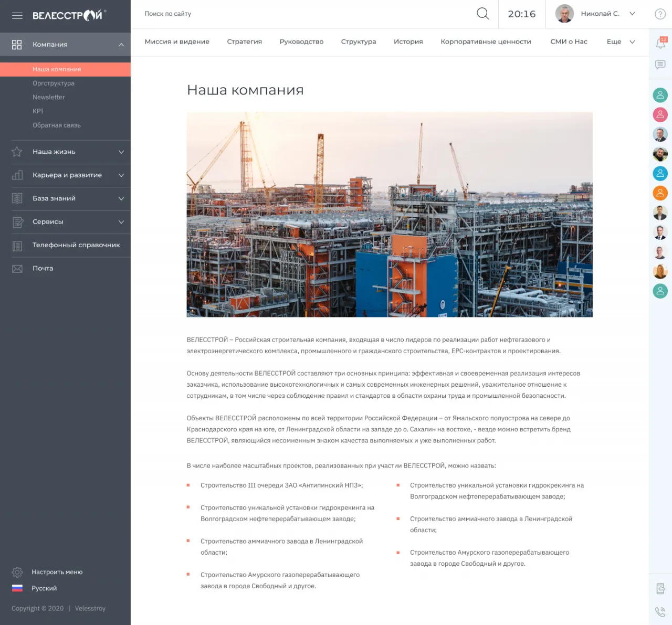This screenshot has width=672, height=625.
Task: Click the Поиск по сайту search field
Action: pos(304,14)
